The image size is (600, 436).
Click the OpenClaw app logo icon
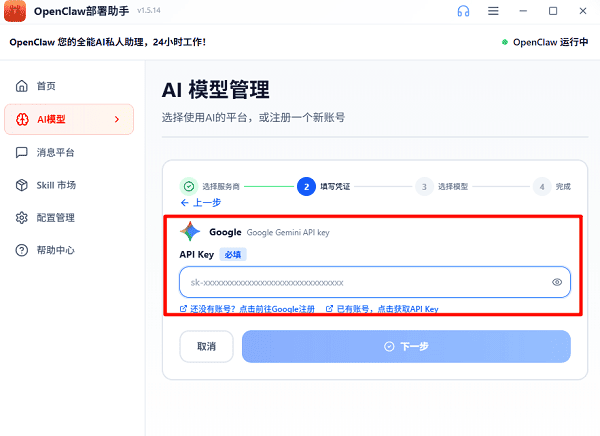[x=15, y=11]
